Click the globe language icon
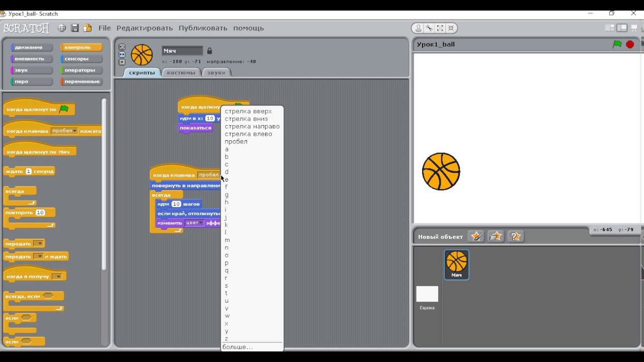Screen dimensions: 644x362 point(61,28)
